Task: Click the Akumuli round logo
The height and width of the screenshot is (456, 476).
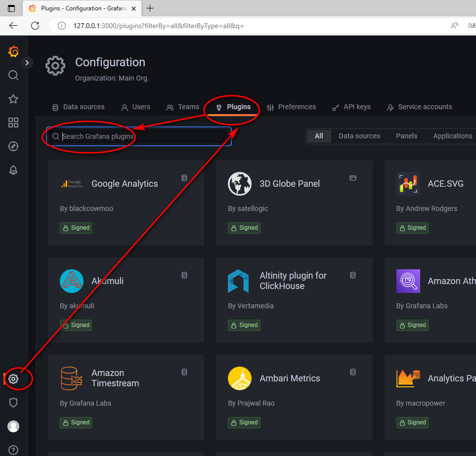Action: point(72,281)
